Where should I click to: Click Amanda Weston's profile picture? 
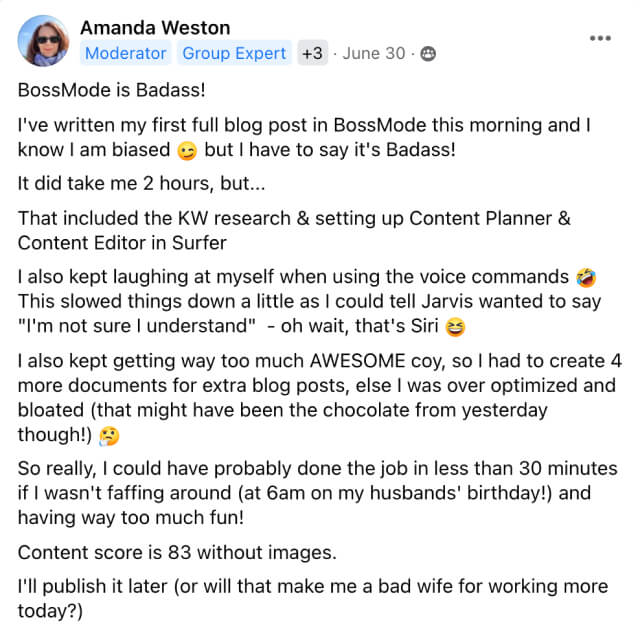[x=43, y=41]
